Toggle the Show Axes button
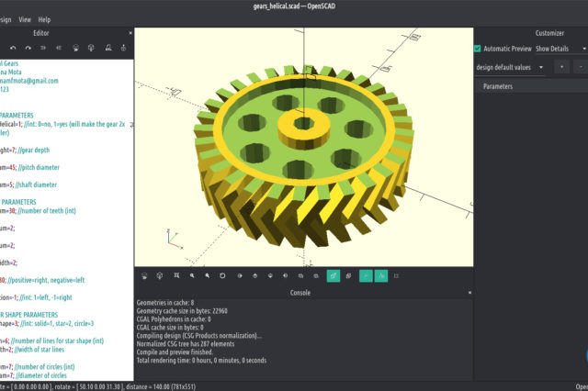The height and width of the screenshot is (391, 588). pyautogui.click(x=365, y=274)
